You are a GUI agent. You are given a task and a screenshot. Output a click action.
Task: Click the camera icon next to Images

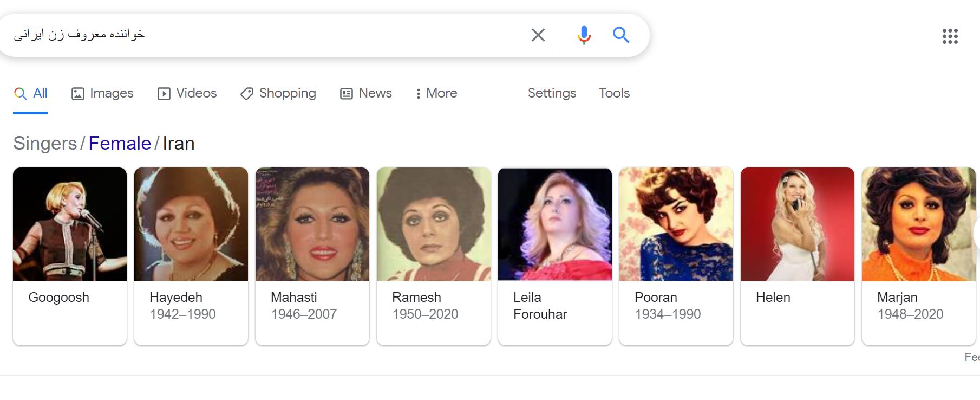tap(78, 93)
